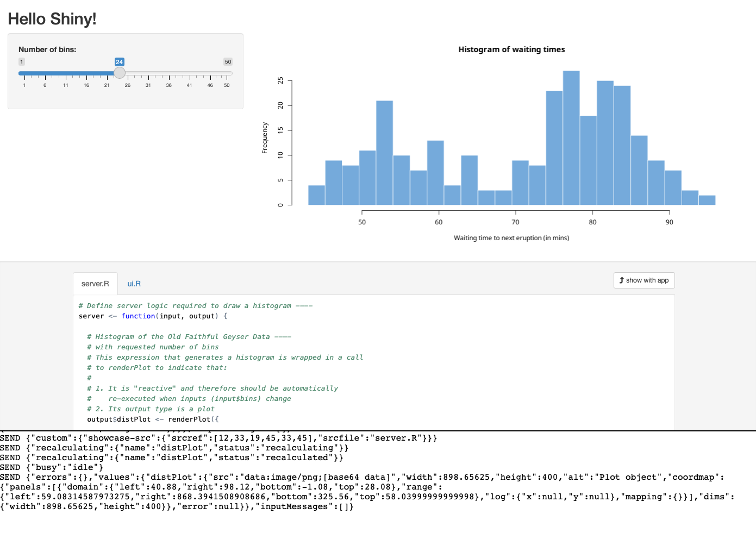Viewport: 756px width, 533px height.
Task: Click the rightmost shortest histogram bar
Action: (x=707, y=200)
